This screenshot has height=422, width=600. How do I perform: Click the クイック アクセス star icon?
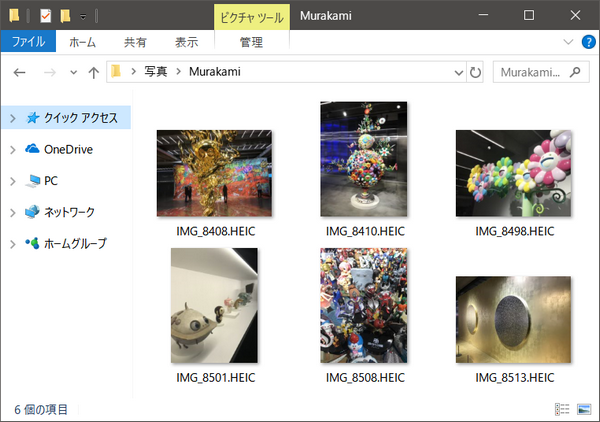click(x=33, y=117)
